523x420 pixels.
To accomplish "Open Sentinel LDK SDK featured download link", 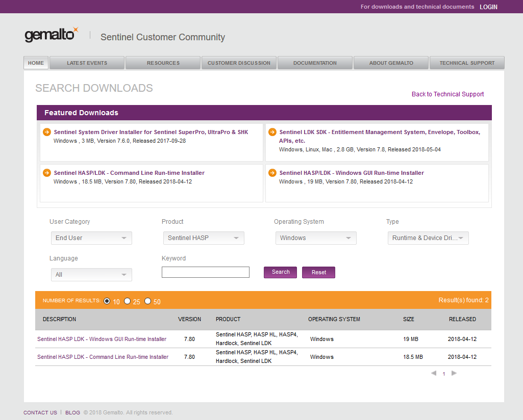I will [380, 136].
